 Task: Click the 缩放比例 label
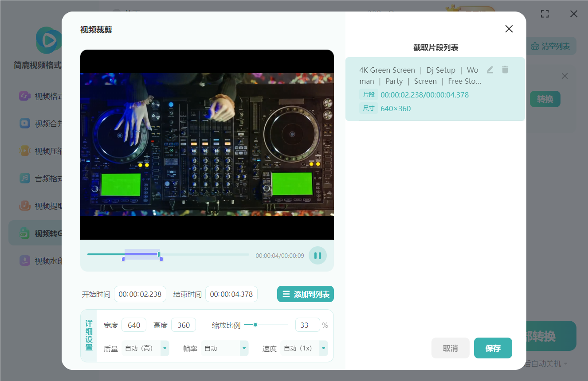click(x=226, y=325)
